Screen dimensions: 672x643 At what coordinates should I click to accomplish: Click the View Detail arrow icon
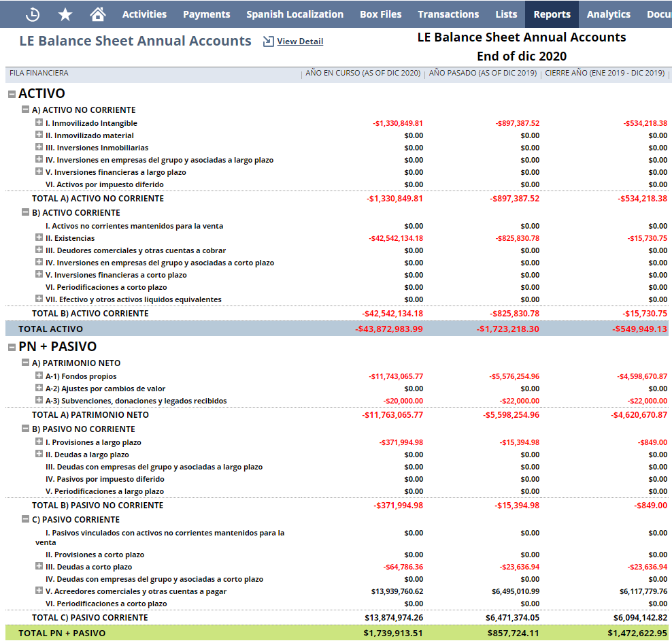click(268, 41)
